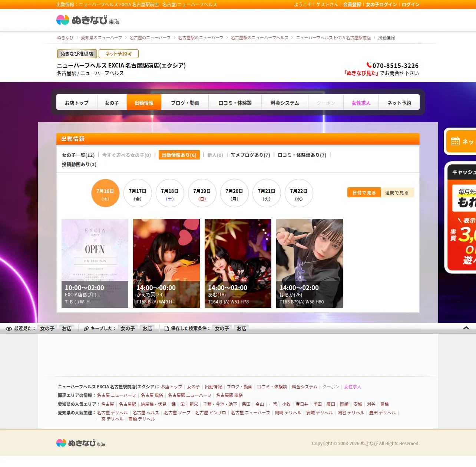The image size is (476, 467).
Task: Select the 7月19日 (日) date
Action: coord(202,193)
